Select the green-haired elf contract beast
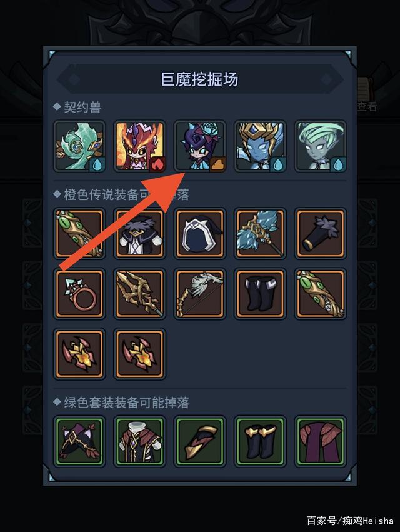This screenshot has width=400, height=532. pos(321,146)
